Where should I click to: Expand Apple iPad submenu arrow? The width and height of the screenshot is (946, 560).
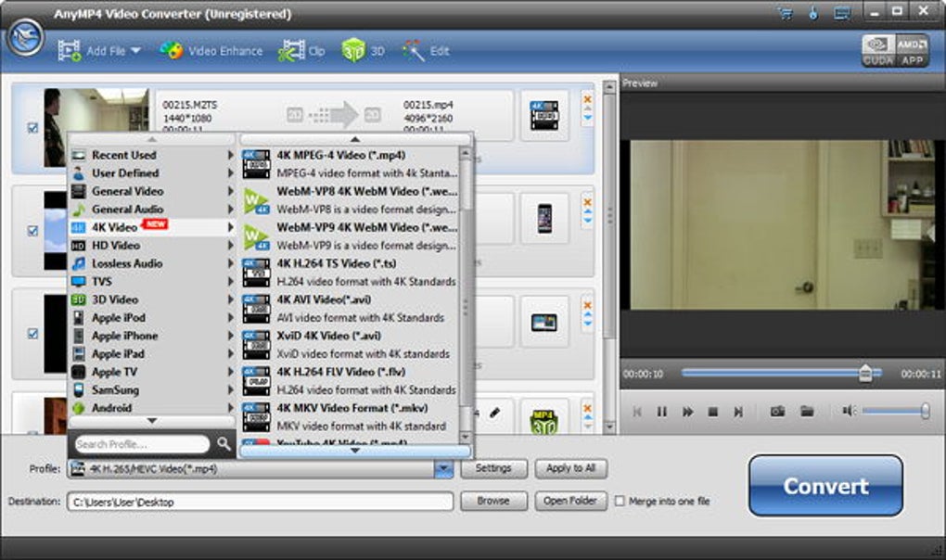[230, 354]
